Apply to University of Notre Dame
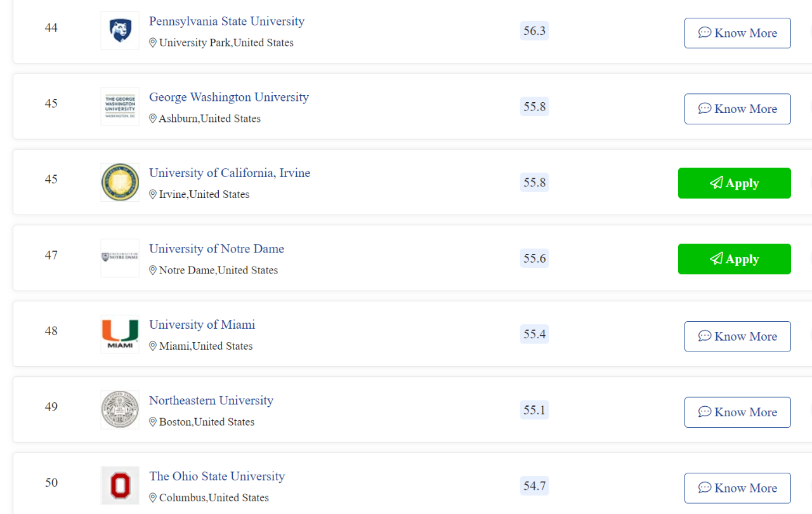The height and width of the screenshot is (514, 812). pos(735,259)
